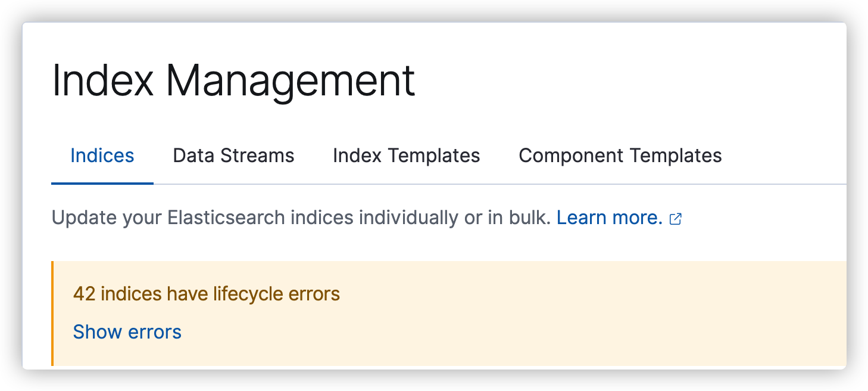Read more about updating Elasticsearch indices
Viewport: 868px width, 391px height.
tap(609, 218)
